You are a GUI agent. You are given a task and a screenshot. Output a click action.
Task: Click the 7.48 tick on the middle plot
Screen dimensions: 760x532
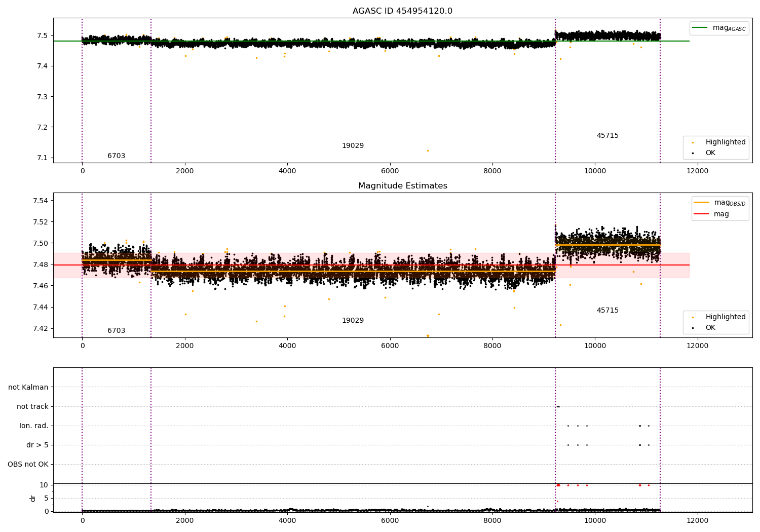[x=40, y=264]
